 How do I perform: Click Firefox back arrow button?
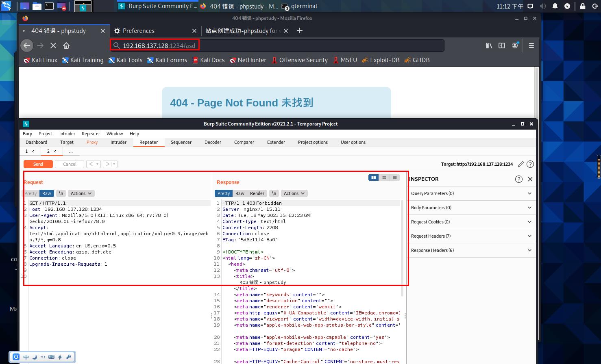[x=27, y=45]
